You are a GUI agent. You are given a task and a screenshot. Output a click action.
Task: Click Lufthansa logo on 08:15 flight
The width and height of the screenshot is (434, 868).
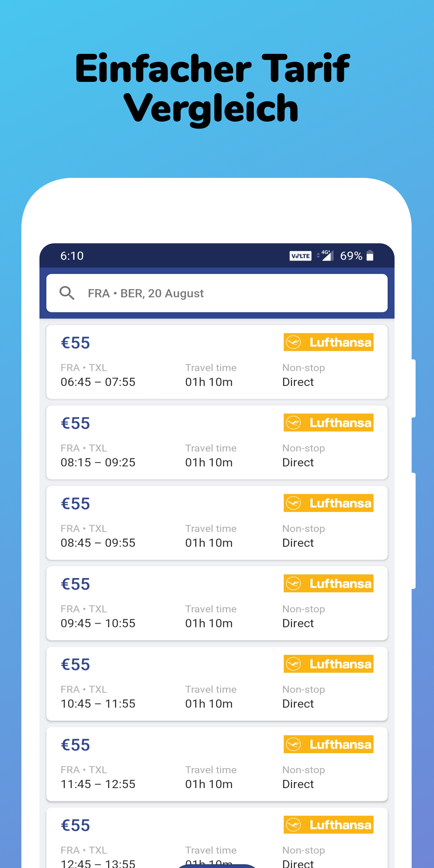pyautogui.click(x=328, y=422)
